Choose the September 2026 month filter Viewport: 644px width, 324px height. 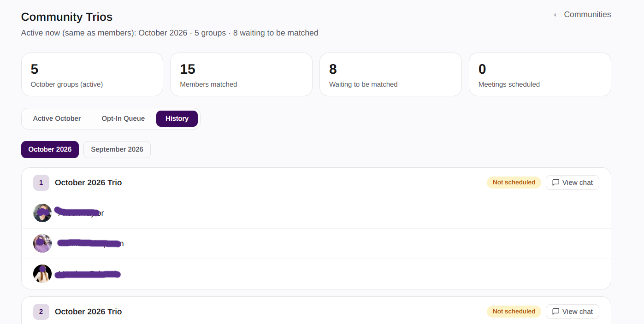(x=117, y=149)
